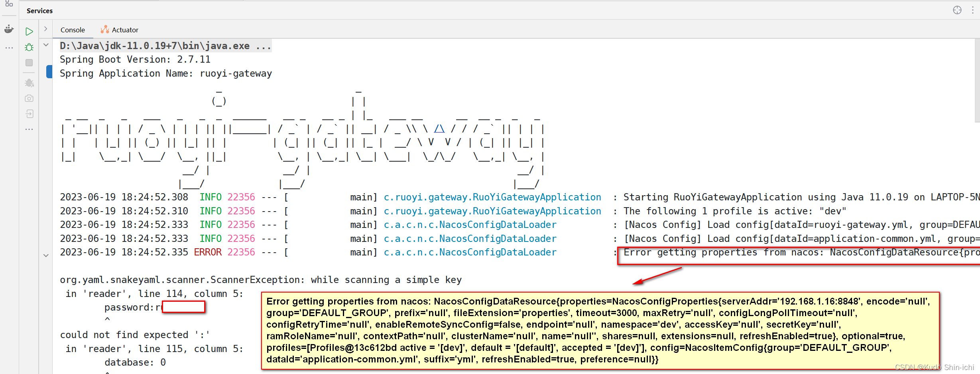
Task: Open NacosConfigDataLoader from the ERROR line
Action: point(470,252)
